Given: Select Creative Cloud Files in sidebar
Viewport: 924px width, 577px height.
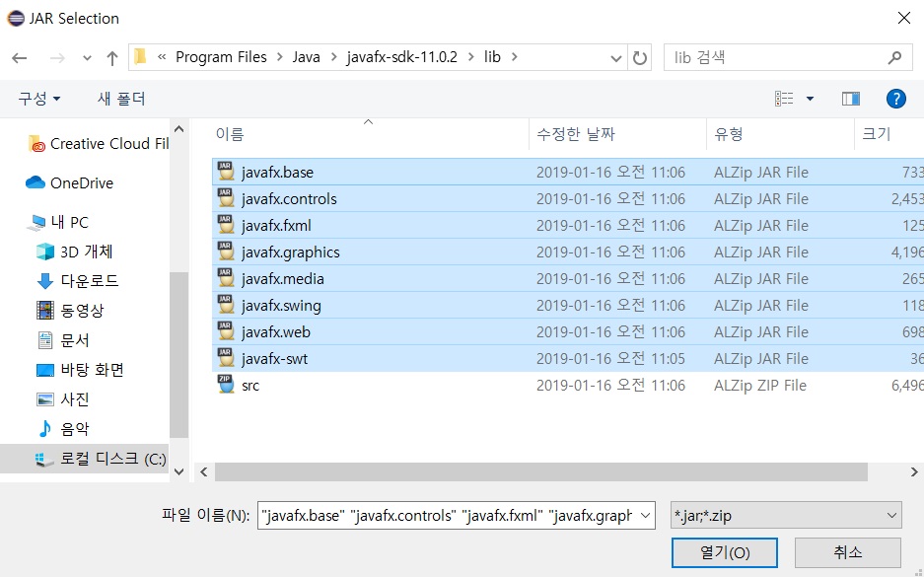Looking at the screenshot, I should pos(98,144).
